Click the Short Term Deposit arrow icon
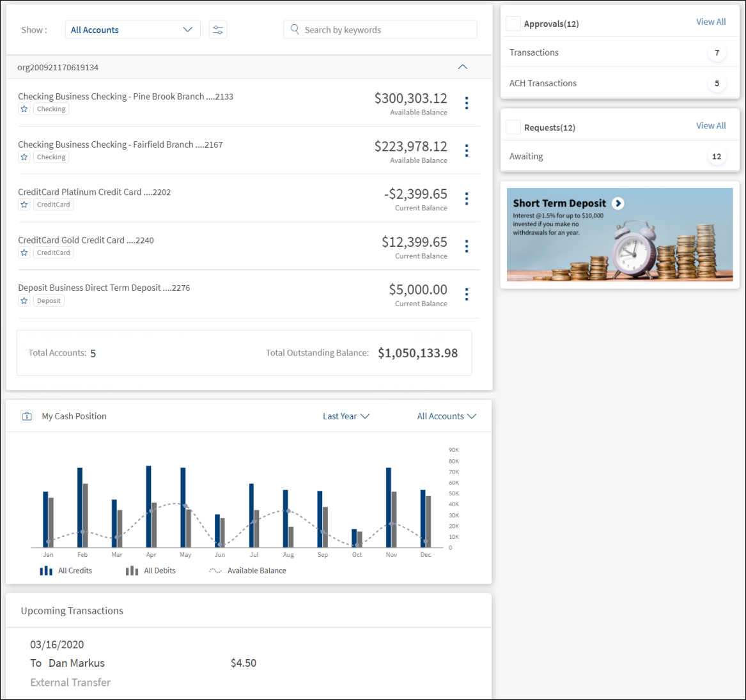Viewport: 746px width, 700px height. (x=618, y=203)
